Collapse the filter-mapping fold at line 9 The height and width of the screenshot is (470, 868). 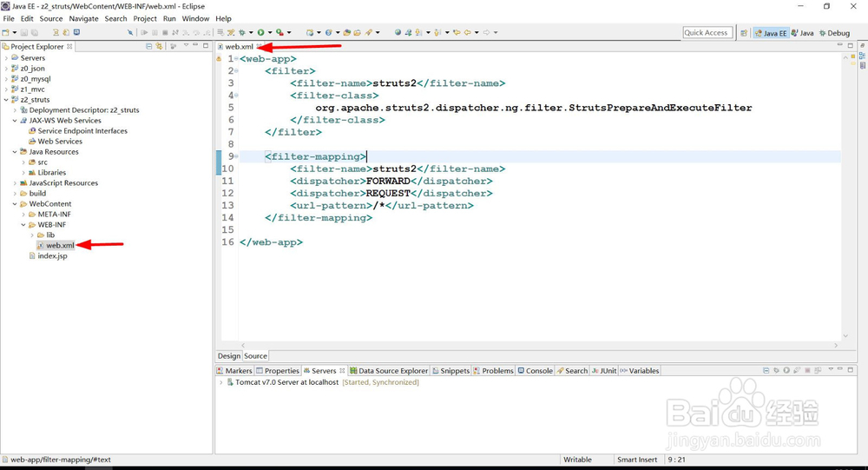pos(236,156)
